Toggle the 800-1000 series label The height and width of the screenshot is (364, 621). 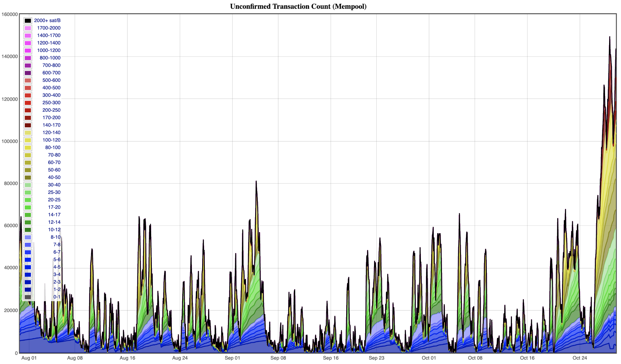click(50, 58)
